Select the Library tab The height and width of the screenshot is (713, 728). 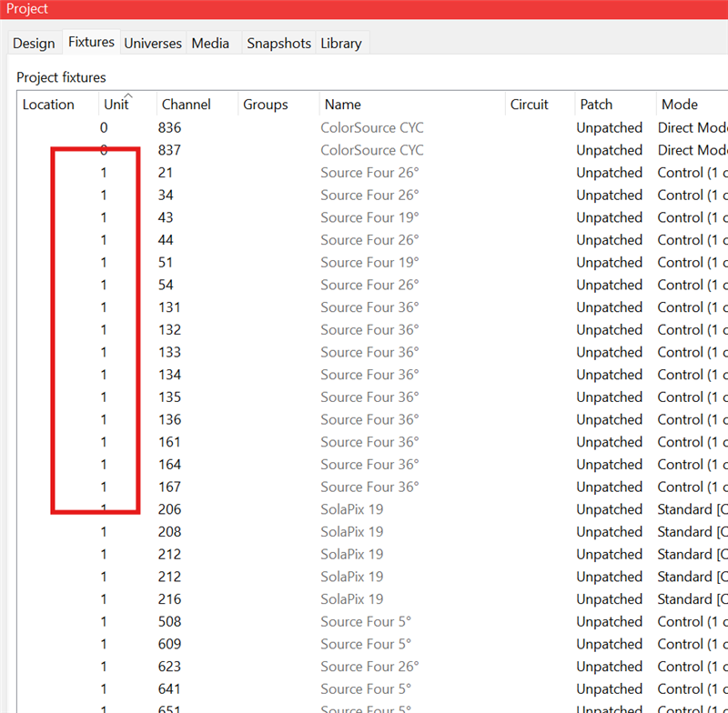(340, 44)
